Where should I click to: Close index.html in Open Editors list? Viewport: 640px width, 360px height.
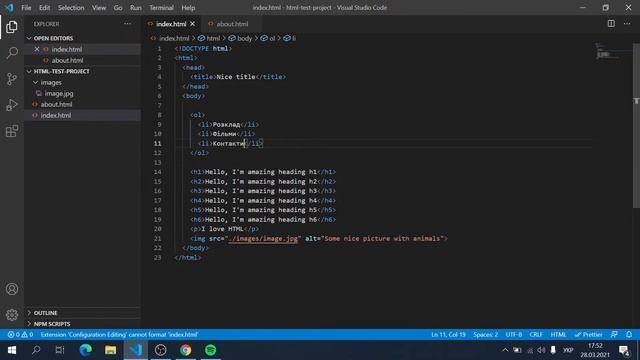37,49
